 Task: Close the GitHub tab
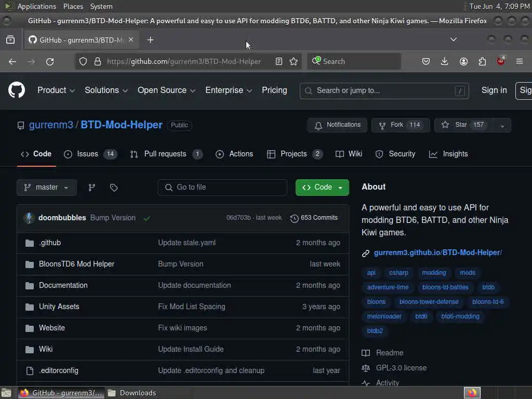(x=131, y=39)
